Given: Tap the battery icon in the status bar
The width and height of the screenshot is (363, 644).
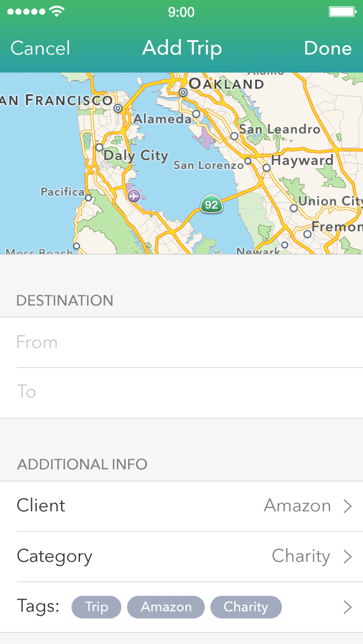Looking at the screenshot, I should click(x=343, y=11).
